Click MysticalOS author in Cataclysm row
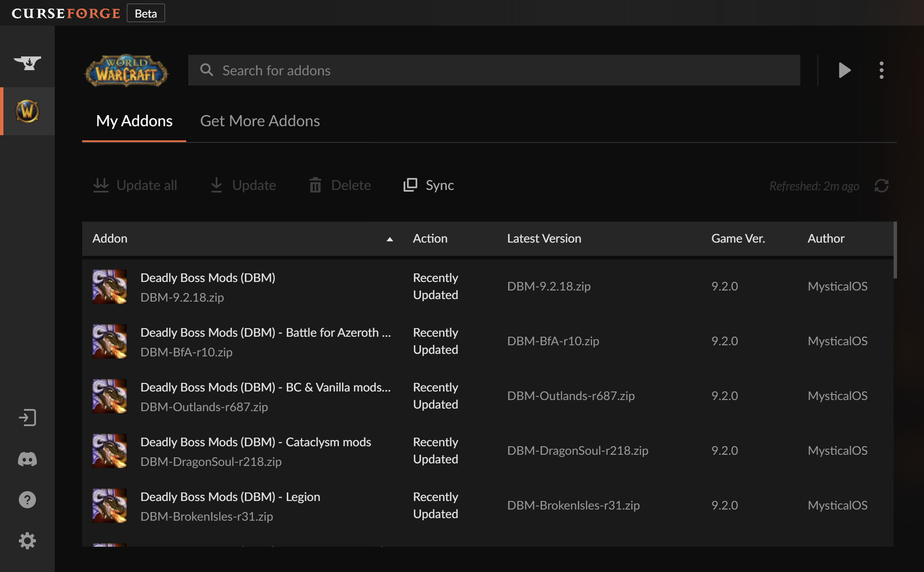 point(837,450)
